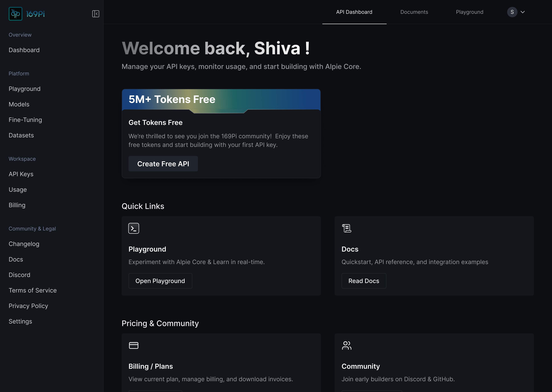Viewport: 552px width, 392px height.
Task: Switch to the Documents tab
Action: pos(414,12)
